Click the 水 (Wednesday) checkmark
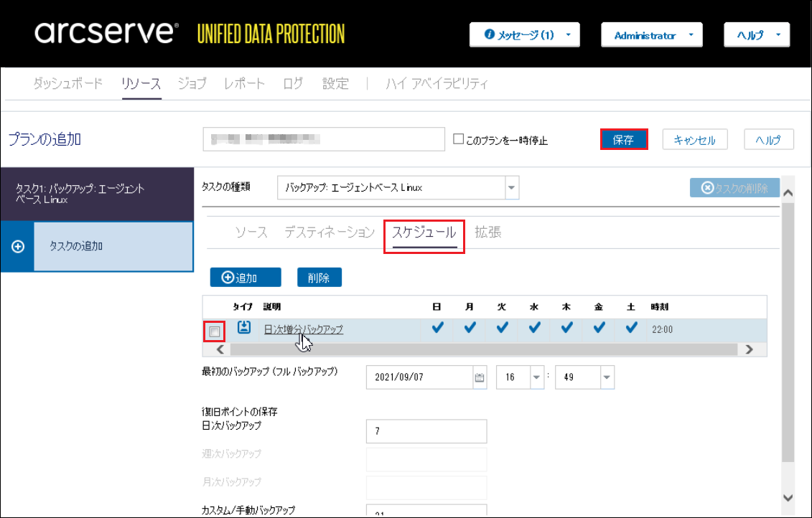The width and height of the screenshot is (812, 518). [x=534, y=327]
